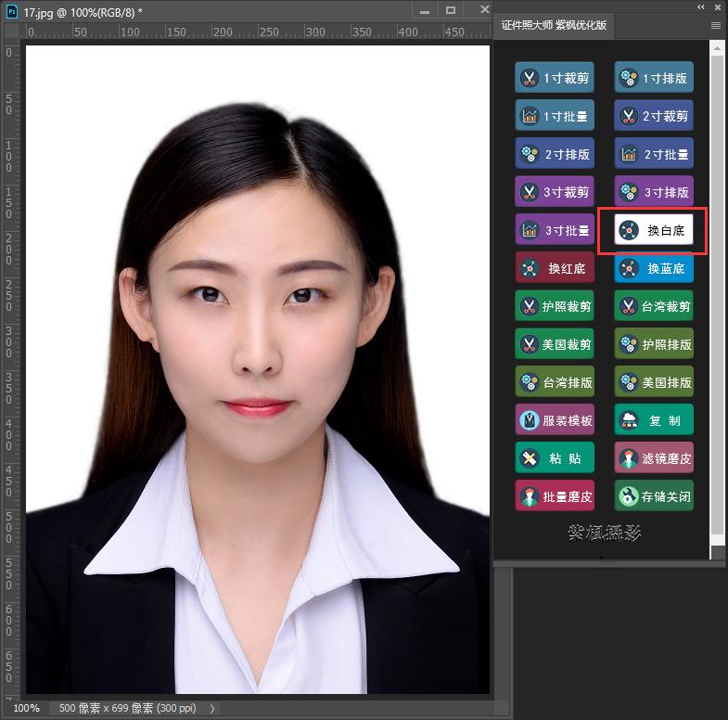Close the plugin panel with X
Screen dimensions: 728x720
[x=717, y=7]
